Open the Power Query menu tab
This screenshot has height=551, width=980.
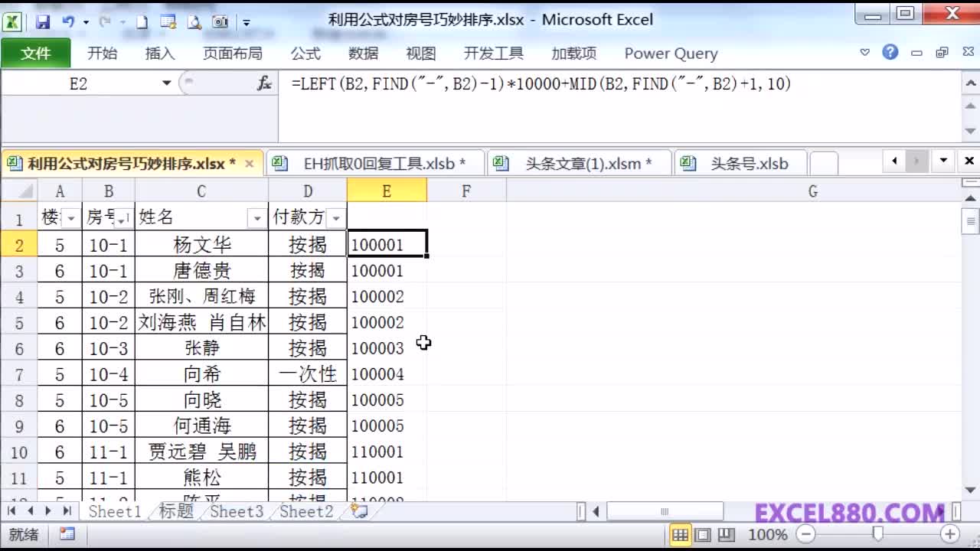point(669,53)
